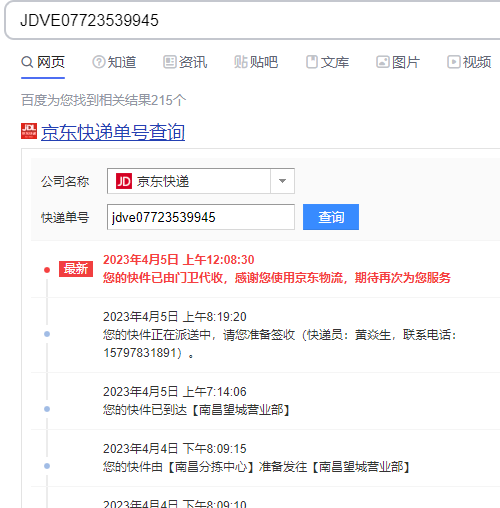This screenshot has width=500, height=508.
Task: Click the question-mark icon for 知道
Action: (x=99, y=62)
